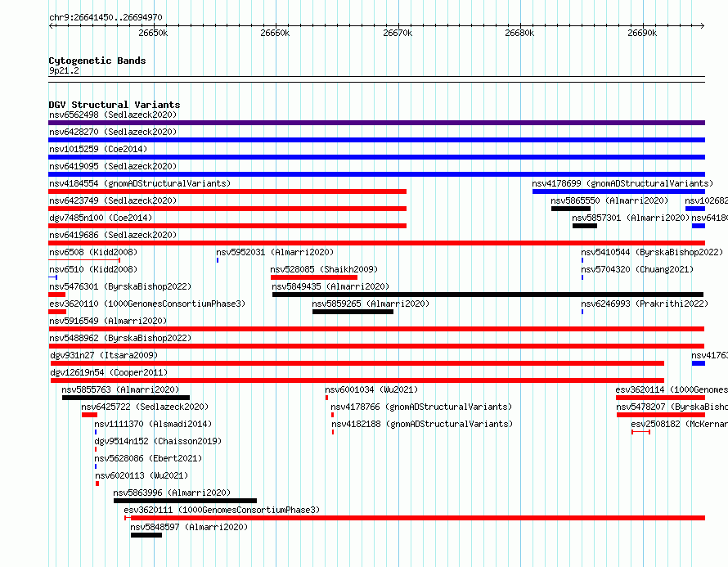Open the nsv5488962 (ByrskaBishop2022) label
The height and width of the screenshot is (567, 728).
click(x=120, y=338)
